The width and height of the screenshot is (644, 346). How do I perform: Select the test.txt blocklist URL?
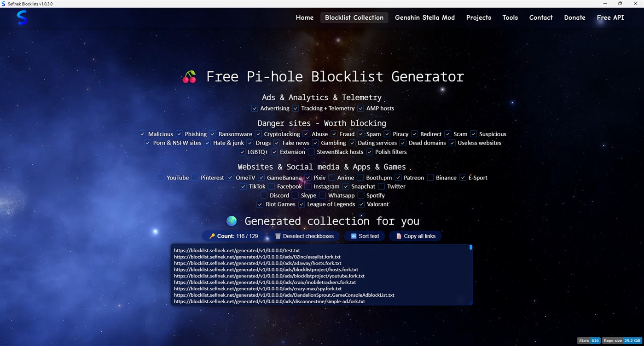pyautogui.click(x=237, y=250)
